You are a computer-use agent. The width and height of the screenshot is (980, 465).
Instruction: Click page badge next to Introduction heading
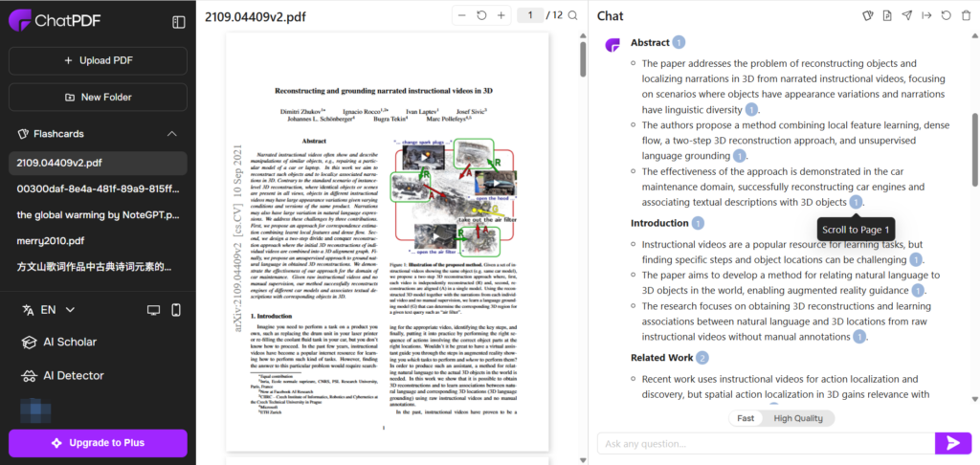point(698,223)
